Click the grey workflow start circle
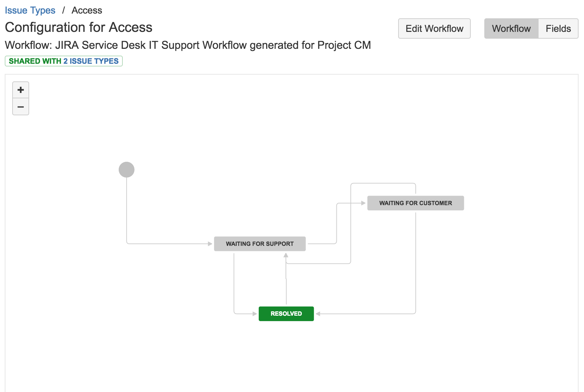Image resolution: width=584 pixels, height=392 pixels. click(126, 170)
